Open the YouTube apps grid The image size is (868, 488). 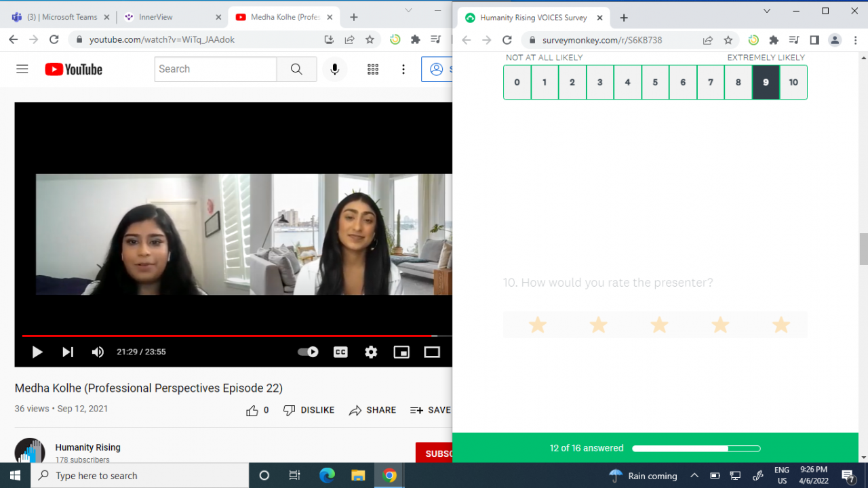coord(373,69)
